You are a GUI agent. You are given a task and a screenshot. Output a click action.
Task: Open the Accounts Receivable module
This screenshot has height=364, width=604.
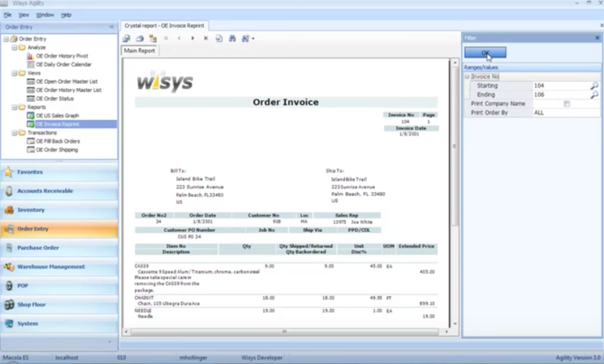tap(59, 191)
